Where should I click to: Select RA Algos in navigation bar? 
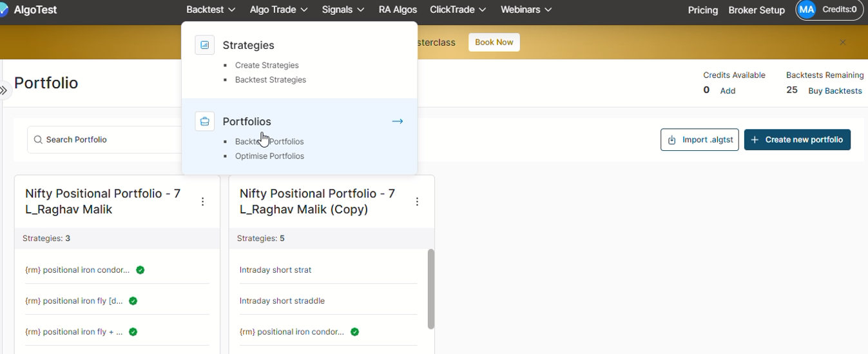(x=398, y=10)
